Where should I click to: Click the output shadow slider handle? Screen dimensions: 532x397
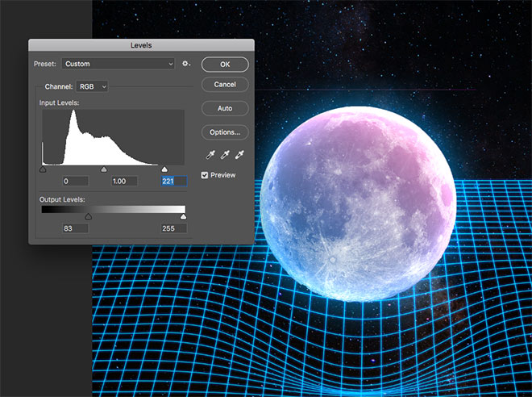[x=88, y=216]
